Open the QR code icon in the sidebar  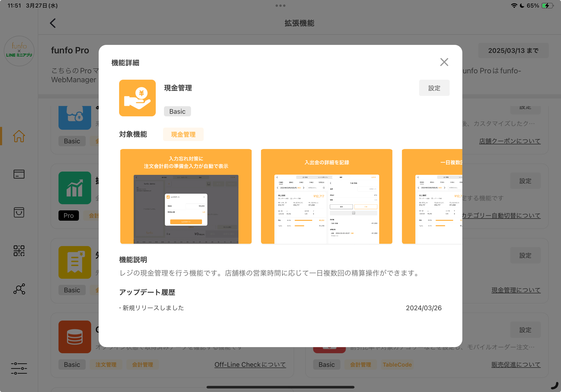19,251
